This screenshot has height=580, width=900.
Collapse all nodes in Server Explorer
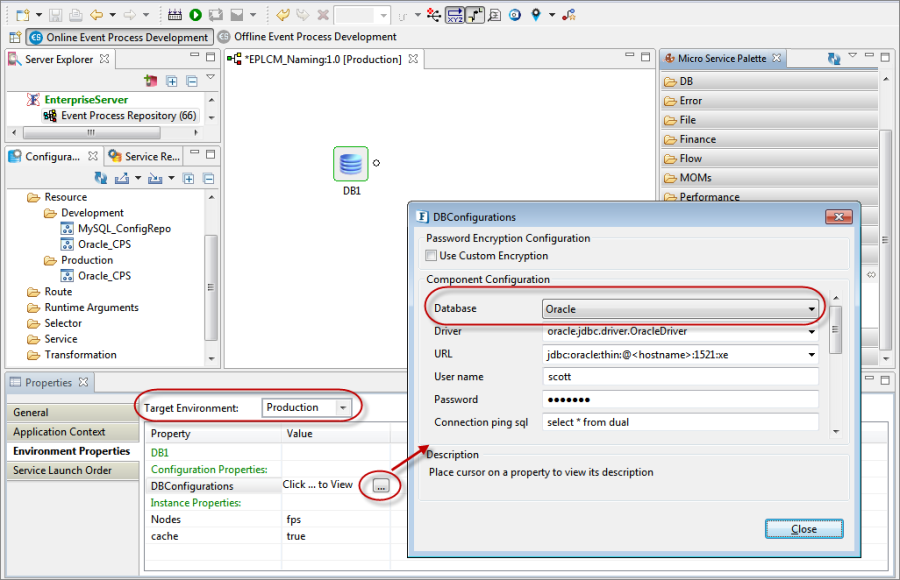point(192,81)
